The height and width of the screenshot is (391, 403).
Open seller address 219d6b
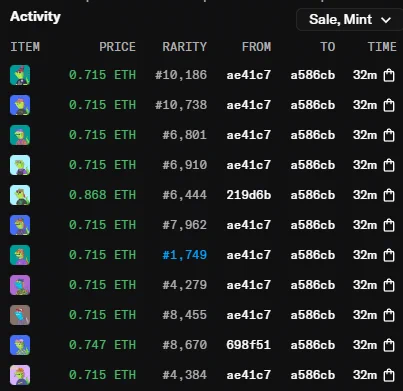(249, 195)
